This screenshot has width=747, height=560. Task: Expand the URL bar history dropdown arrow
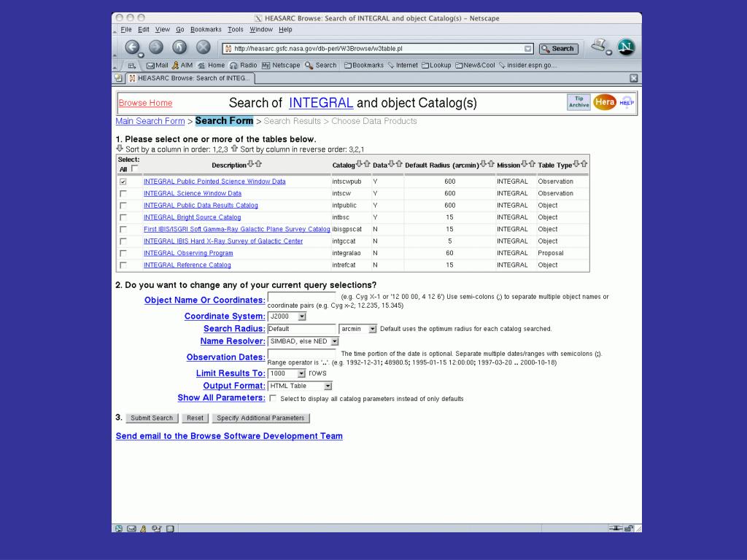pyautogui.click(x=528, y=49)
